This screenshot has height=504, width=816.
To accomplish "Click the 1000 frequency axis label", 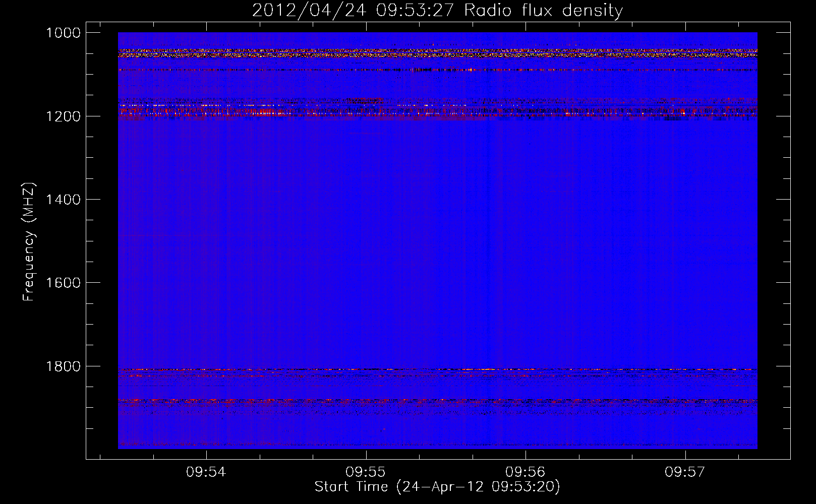I will [x=63, y=33].
